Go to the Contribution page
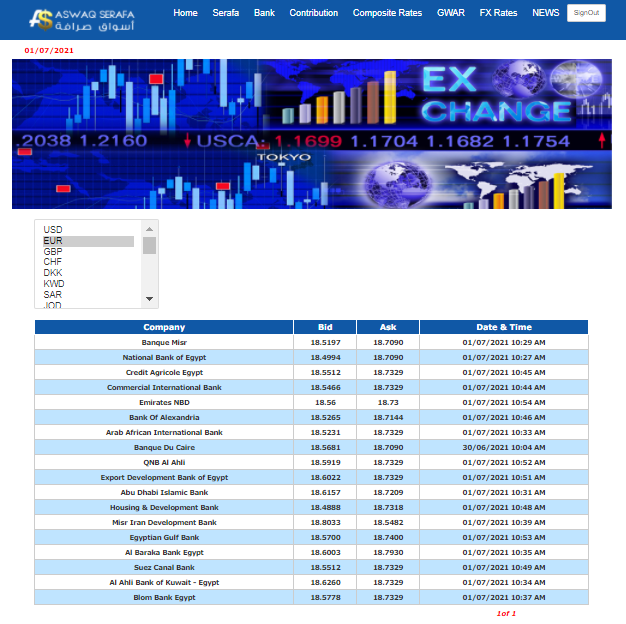 pos(314,13)
